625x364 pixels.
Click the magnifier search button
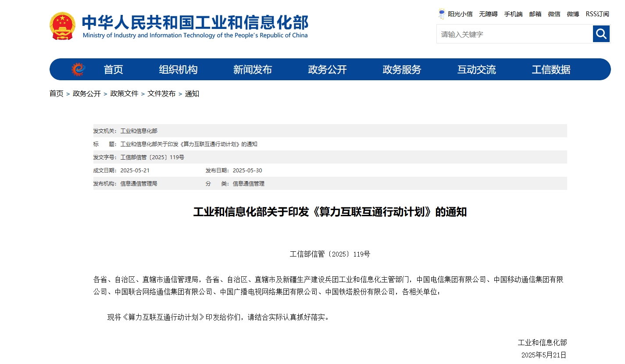[601, 34]
